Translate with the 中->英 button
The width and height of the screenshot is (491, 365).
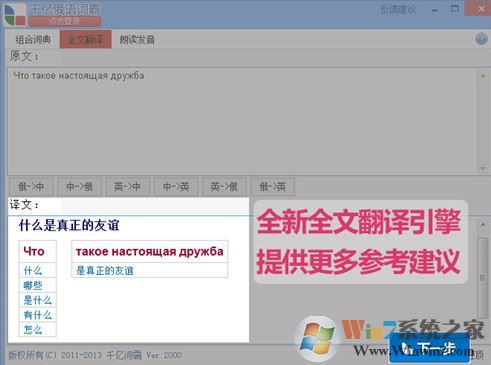coord(176,186)
